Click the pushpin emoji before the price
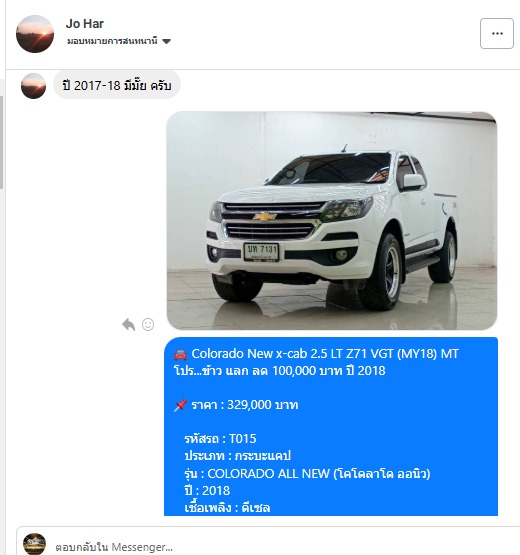The height and width of the screenshot is (555, 520). tap(180, 405)
